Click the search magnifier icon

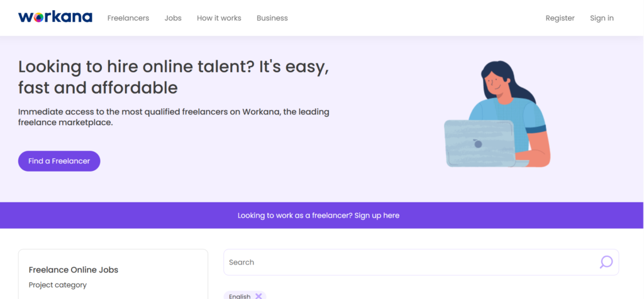click(606, 262)
